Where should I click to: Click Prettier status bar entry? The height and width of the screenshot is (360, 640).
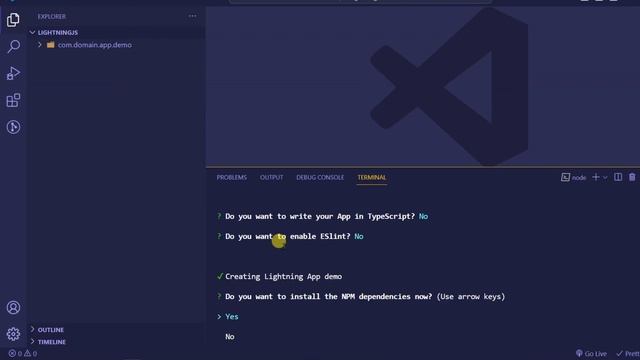[628, 353]
